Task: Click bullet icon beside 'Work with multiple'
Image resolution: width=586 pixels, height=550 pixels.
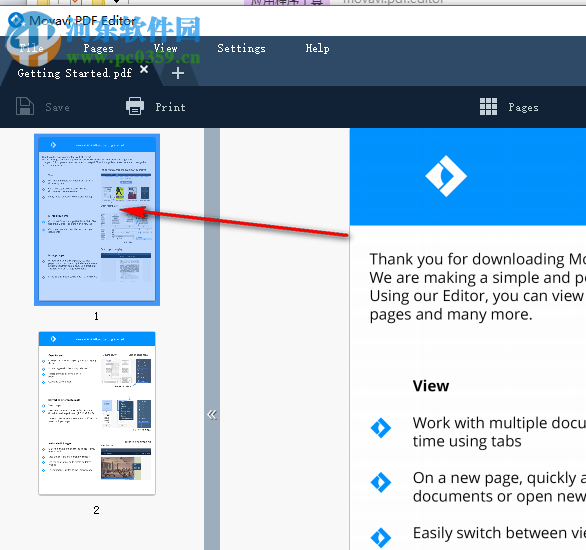Action: (x=381, y=428)
